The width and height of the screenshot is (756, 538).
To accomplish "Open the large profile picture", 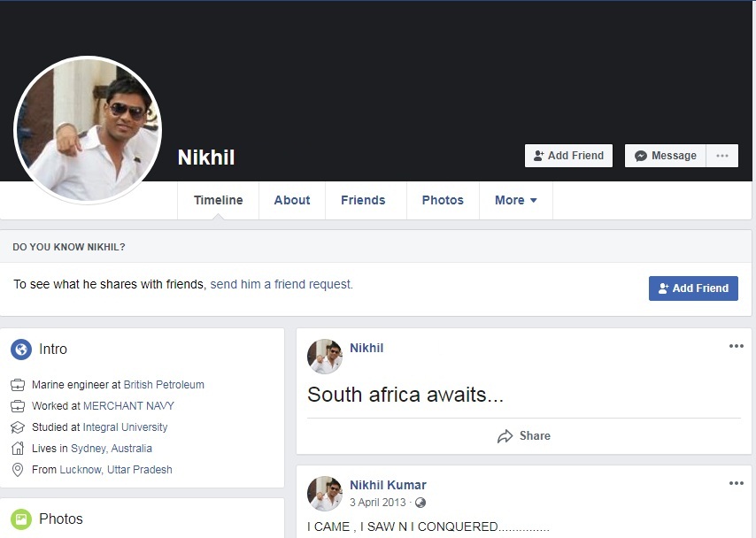I will pyautogui.click(x=88, y=129).
